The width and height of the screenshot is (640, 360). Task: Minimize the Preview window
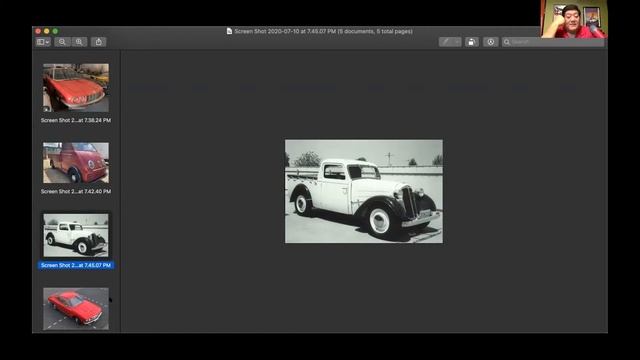coord(47,31)
